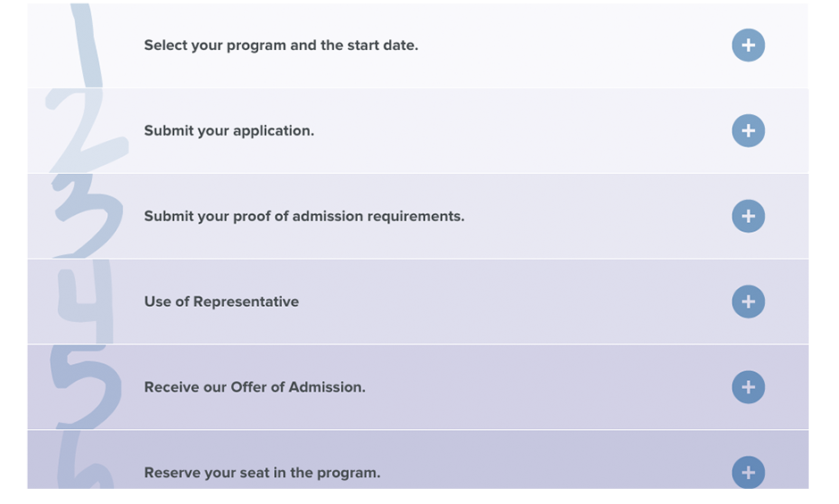Viewport: 839px width, 504px height.
Task: Open 'Select your program and the start date' heading
Action: 281,45
